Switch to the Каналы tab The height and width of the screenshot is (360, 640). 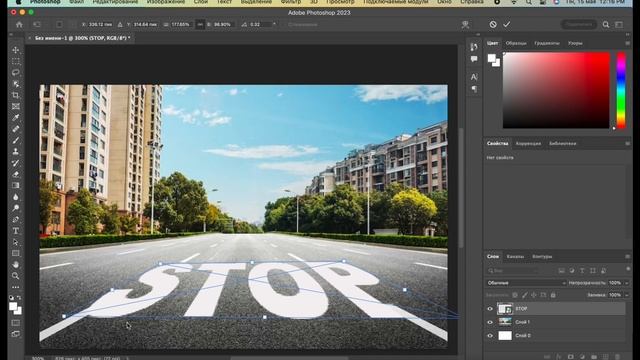(x=515, y=257)
